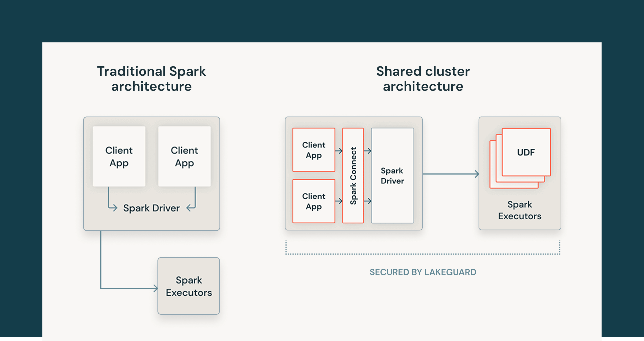Click the arrow left of 'Spark Driver' label
Image resolution: width=644 pixels, height=341 pixels.
click(x=113, y=208)
